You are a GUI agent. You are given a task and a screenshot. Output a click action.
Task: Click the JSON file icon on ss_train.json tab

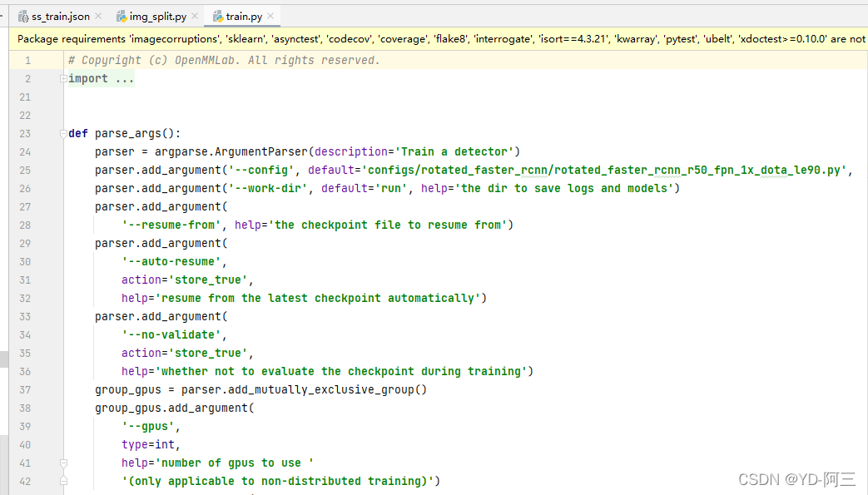[23, 17]
